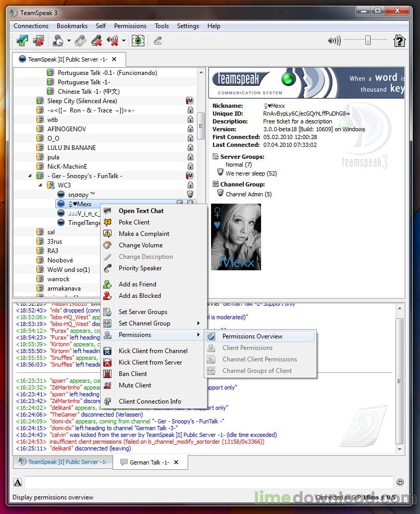Open help via the question-mark house icon
The height and width of the screenshot is (514, 420).
[399, 40]
